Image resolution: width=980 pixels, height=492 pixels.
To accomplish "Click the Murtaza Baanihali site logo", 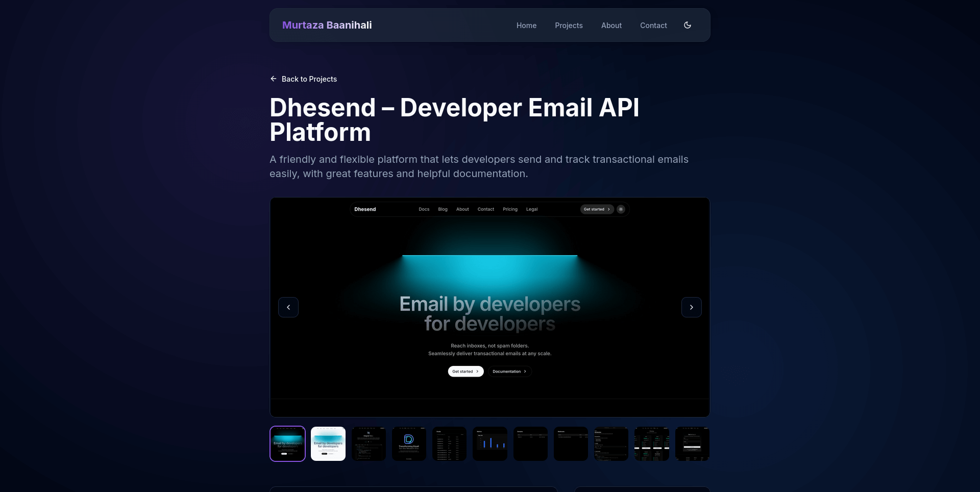I will point(327,25).
